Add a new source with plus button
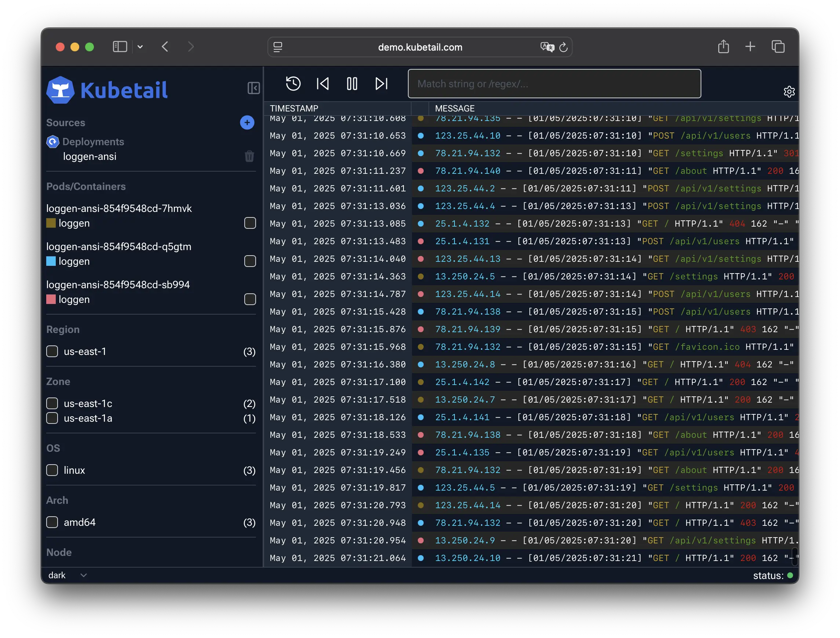Image resolution: width=840 pixels, height=638 pixels. (x=247, y=122)
